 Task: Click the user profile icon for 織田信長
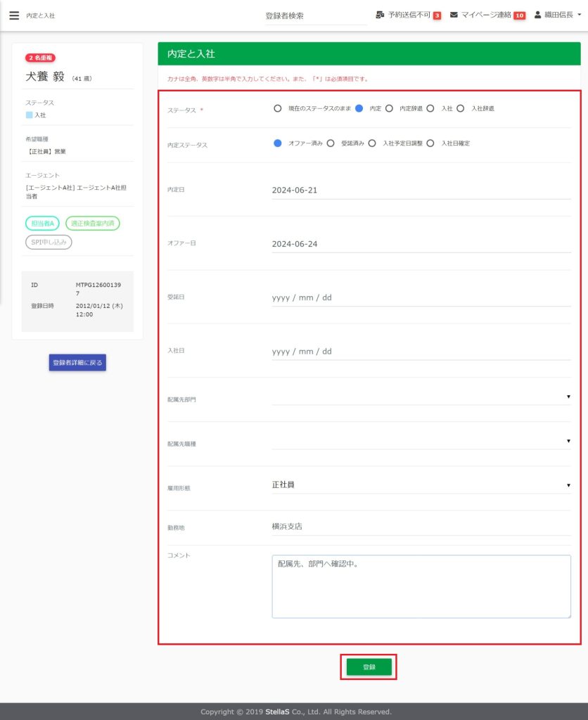(538, 15)
